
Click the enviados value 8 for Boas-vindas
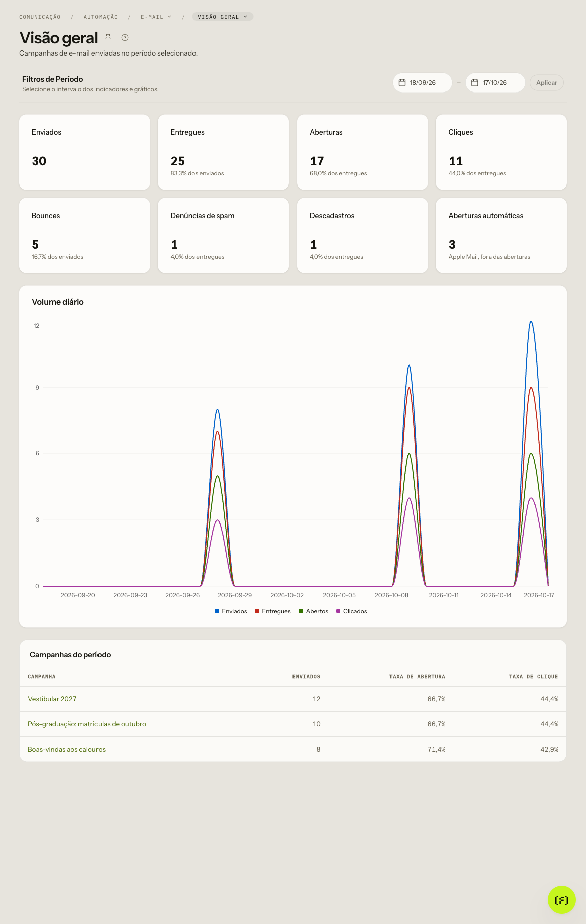point(318,749)
